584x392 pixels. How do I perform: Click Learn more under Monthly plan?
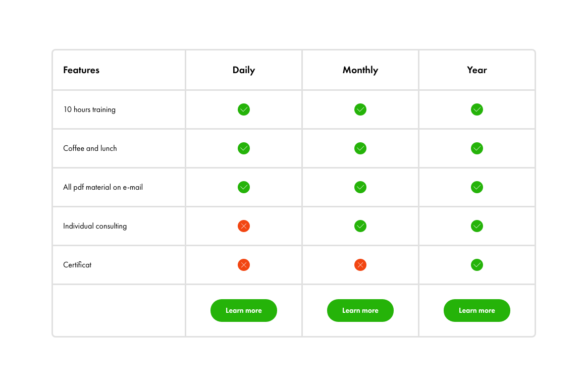pos(360,310)
